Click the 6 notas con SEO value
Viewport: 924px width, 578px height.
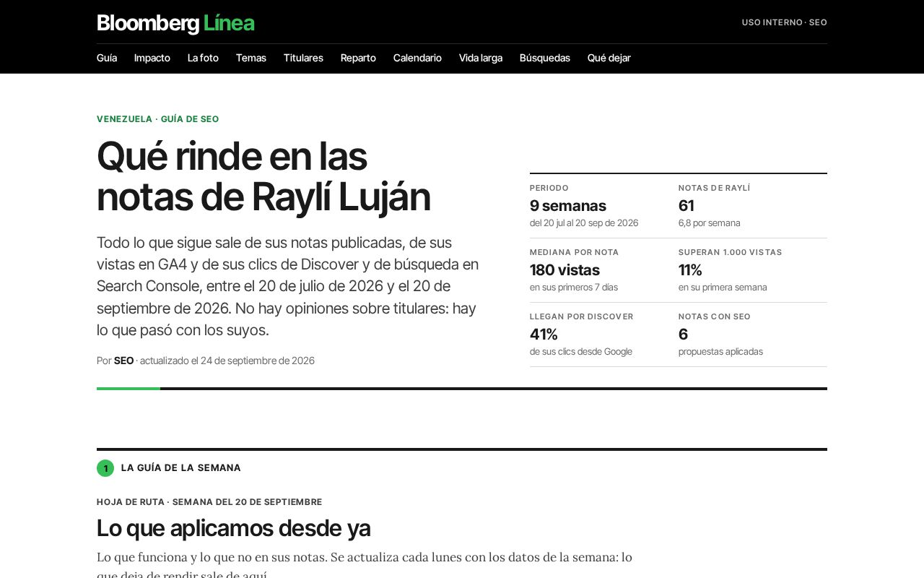[683, 335]
